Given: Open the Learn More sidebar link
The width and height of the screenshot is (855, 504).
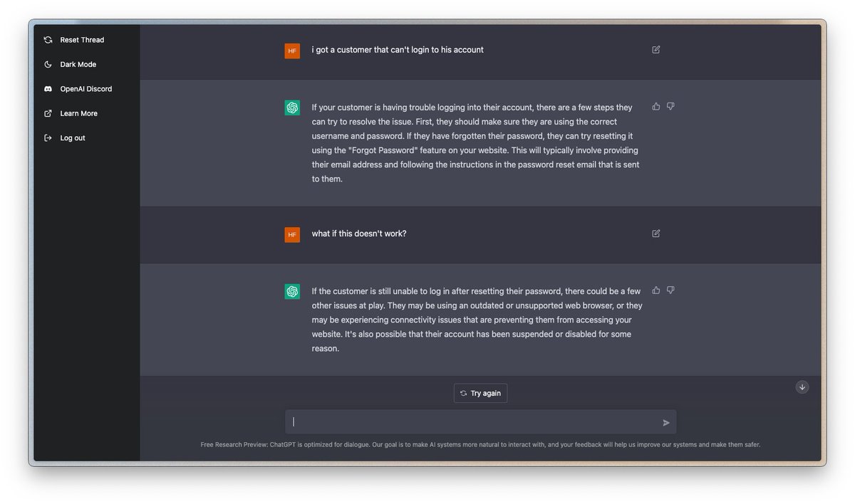Looking at the screenshot, I should pyautogui.click(x=78, y=114).
